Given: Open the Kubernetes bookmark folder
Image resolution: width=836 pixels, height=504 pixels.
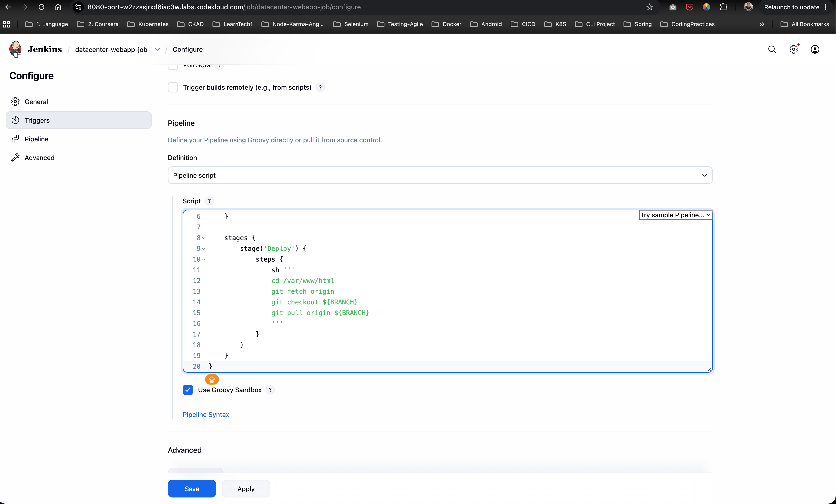Looking at the screenshot, I should [148, 24].
